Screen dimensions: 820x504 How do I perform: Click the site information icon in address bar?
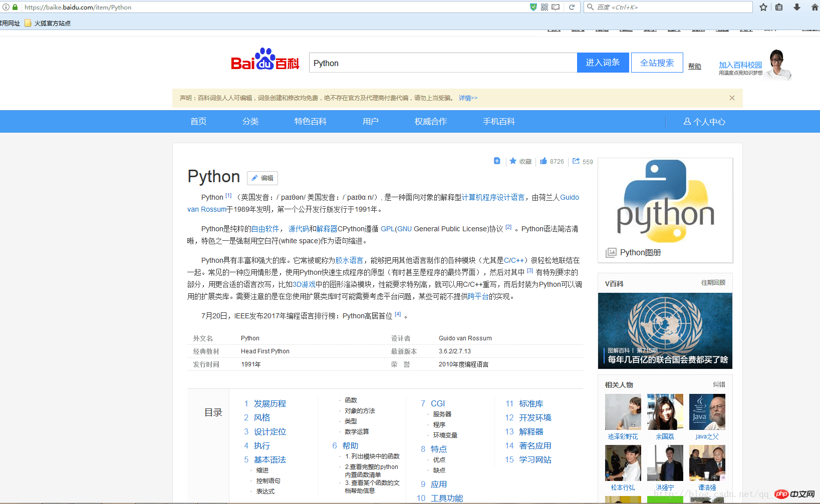tap(6, 7)
